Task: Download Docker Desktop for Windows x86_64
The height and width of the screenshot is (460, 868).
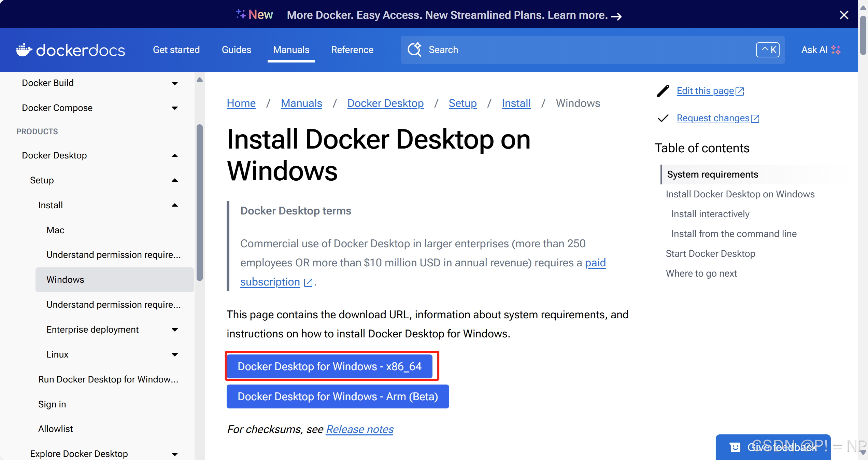Action: coord(329,366)
